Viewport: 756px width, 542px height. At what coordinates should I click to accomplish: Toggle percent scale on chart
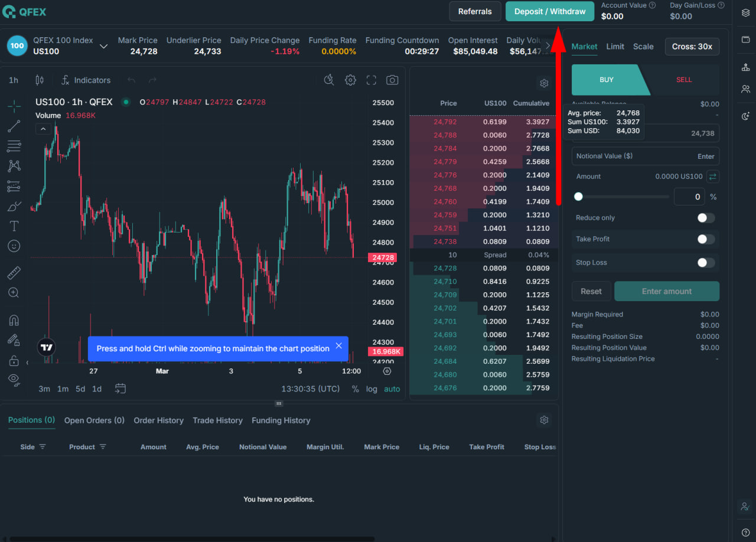(x=356, y=389)
